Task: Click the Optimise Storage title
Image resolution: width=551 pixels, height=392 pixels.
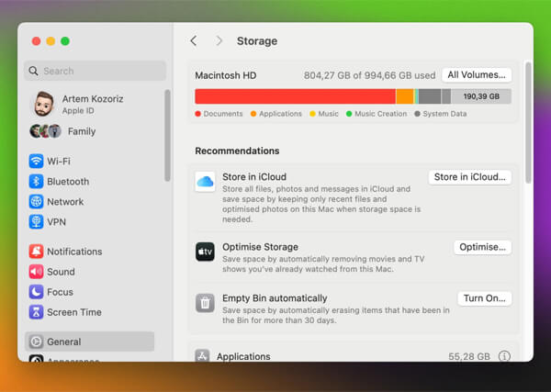Action: [x=260, y=247]
